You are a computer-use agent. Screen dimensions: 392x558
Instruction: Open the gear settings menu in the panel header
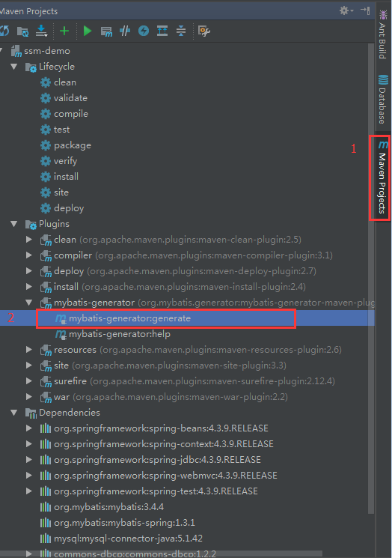(x=346, y=10)
